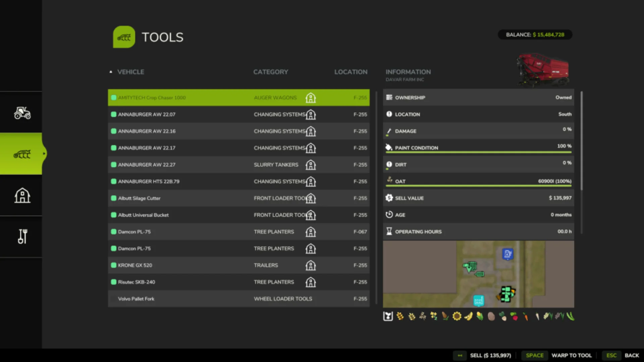Click the sunflower crop filter icon
The width and height of the screenshot is (644, 362).
click(457, 316)
